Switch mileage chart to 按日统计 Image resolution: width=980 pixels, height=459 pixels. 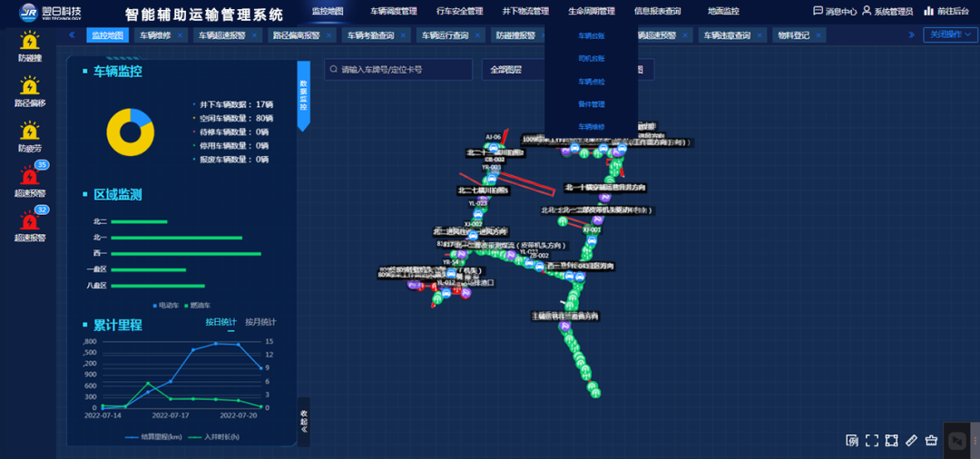(221, 322)
